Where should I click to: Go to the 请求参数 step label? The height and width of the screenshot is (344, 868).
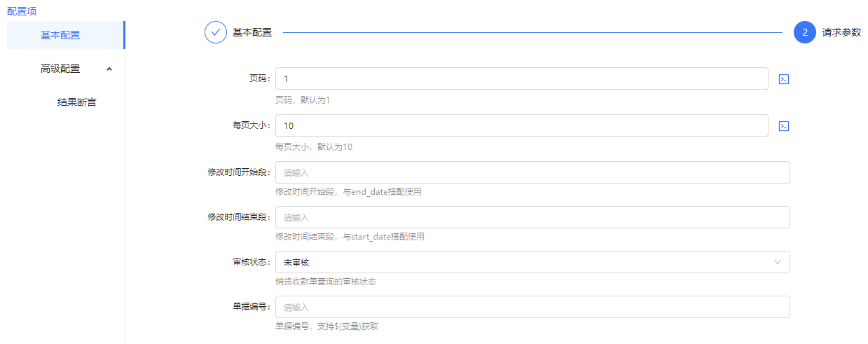pyautogui.click(x=841, y=32)
